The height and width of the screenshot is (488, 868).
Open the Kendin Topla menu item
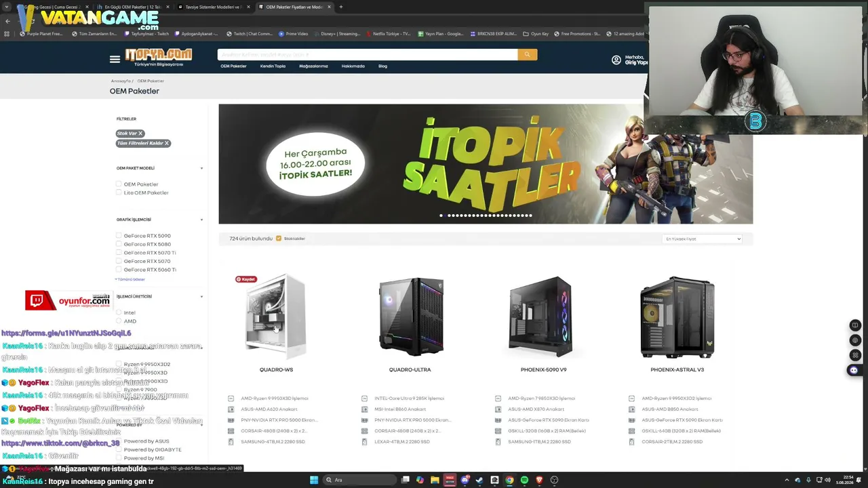coord(273,66)
